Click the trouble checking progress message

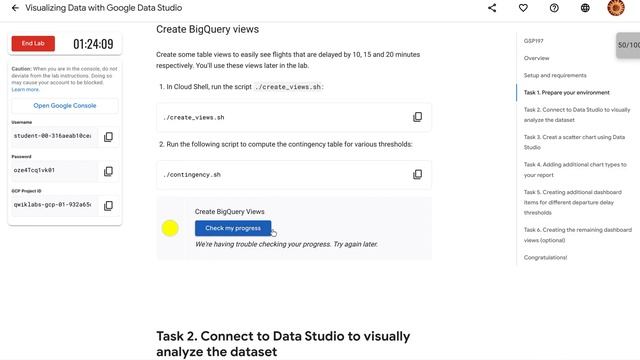pos(286,244)
